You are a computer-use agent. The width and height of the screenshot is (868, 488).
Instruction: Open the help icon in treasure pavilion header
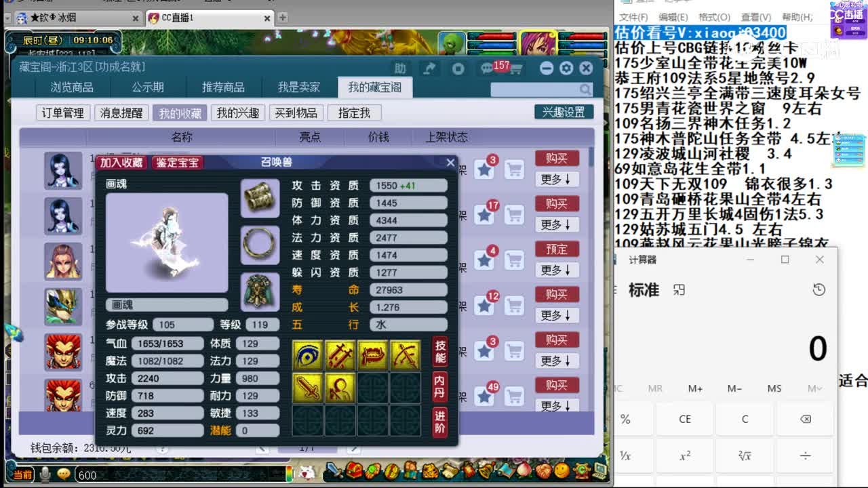[400, 68]
